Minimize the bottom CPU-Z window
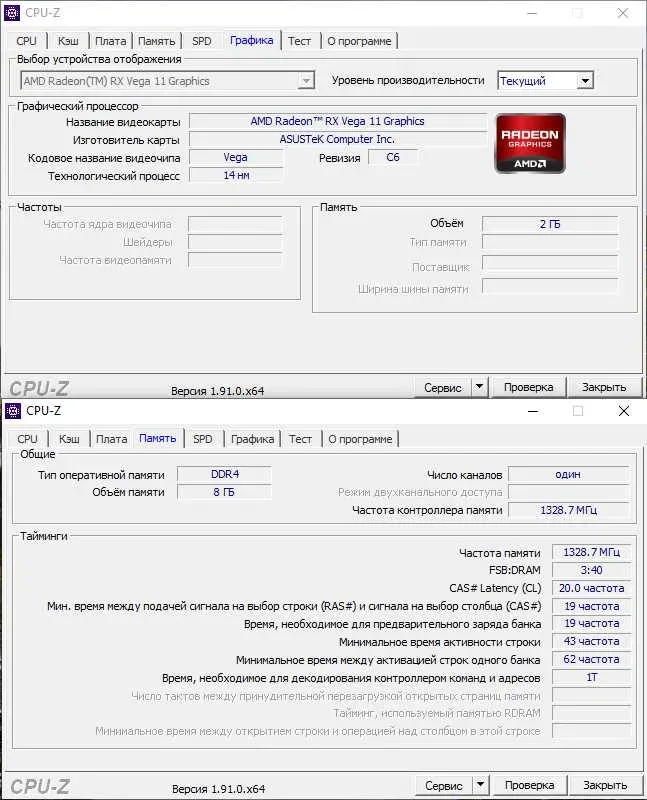Viewport: 647px width, 800px height. click(x=533, y=411)
